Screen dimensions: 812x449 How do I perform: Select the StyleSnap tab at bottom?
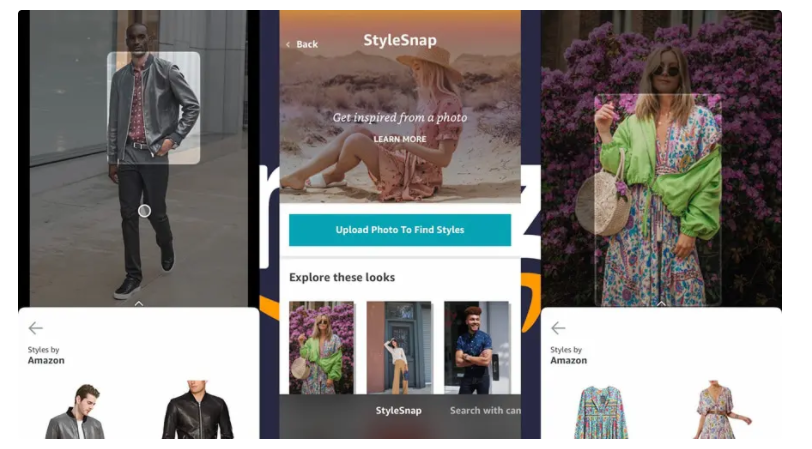(398, 411)
